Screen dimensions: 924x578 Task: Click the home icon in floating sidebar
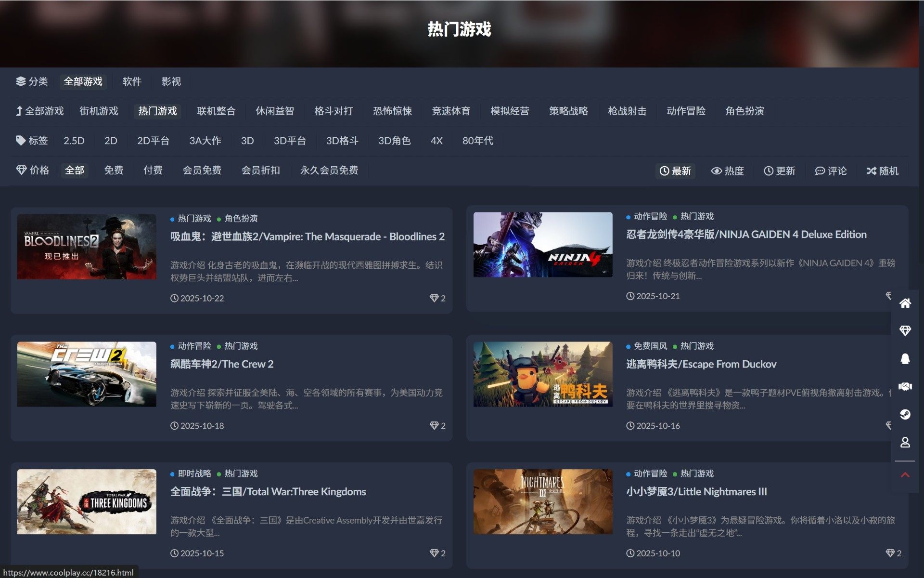tap(905, 303)
